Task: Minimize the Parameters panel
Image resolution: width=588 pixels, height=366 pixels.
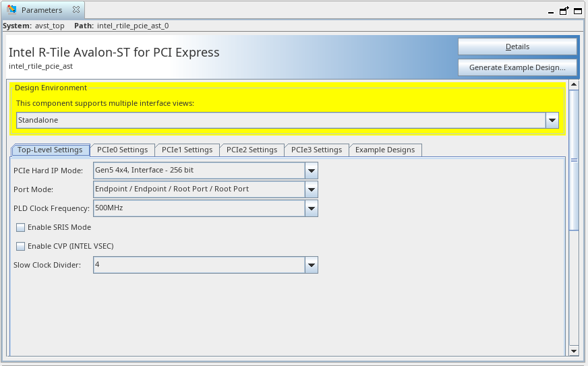Action: pyautogui.click(x=550, y=12)
